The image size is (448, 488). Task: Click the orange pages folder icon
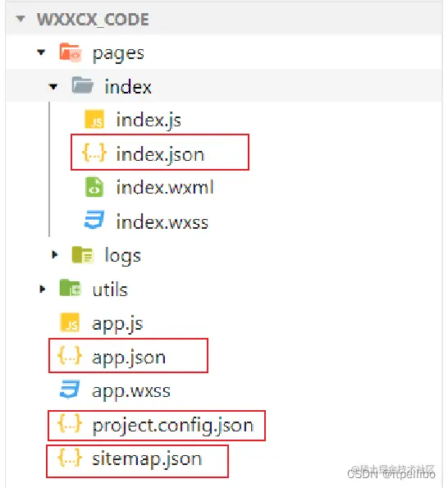pyautogui.click(x=71, y=52)
